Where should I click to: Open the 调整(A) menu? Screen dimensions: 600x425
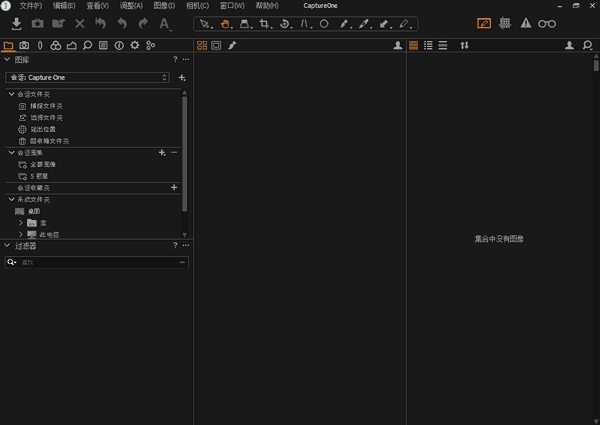pyautogui.click(x=131, y=6)
